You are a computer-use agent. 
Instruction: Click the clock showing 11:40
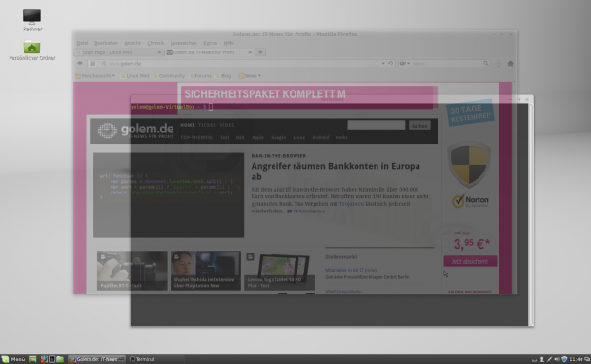tap(576, 359)
